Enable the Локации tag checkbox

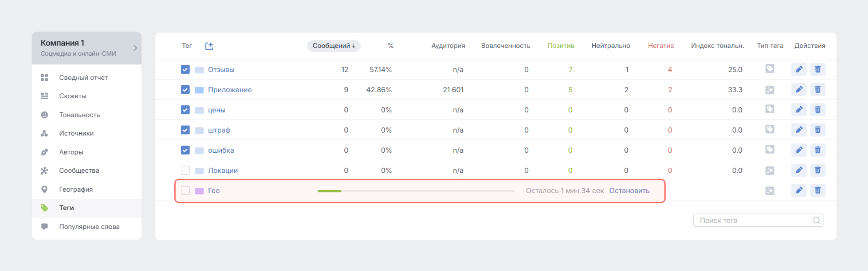(185, 170)
